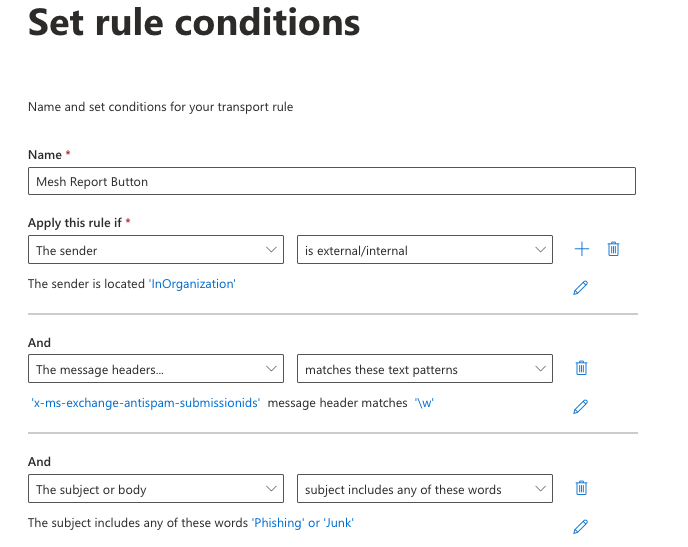
Task: Edit the message header pattern pencil icon
Action: (580, 406)
